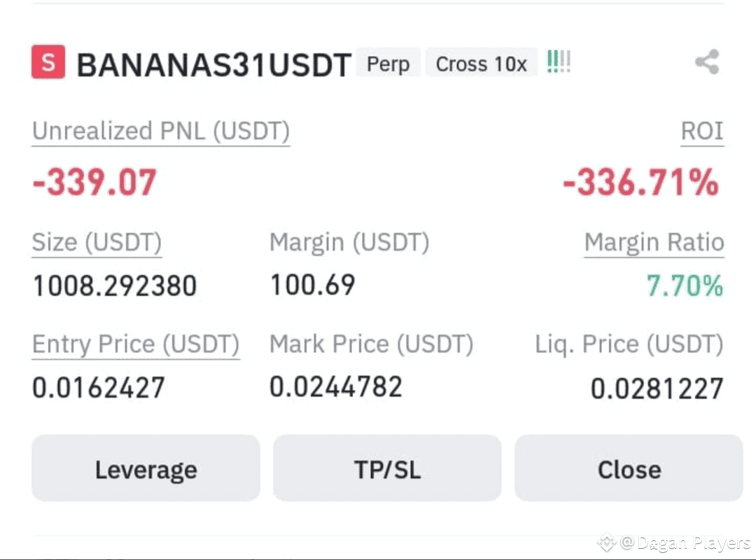Click the Binance watermark logo icon
This screenshot has height=560, width=756.
[606, 542]
